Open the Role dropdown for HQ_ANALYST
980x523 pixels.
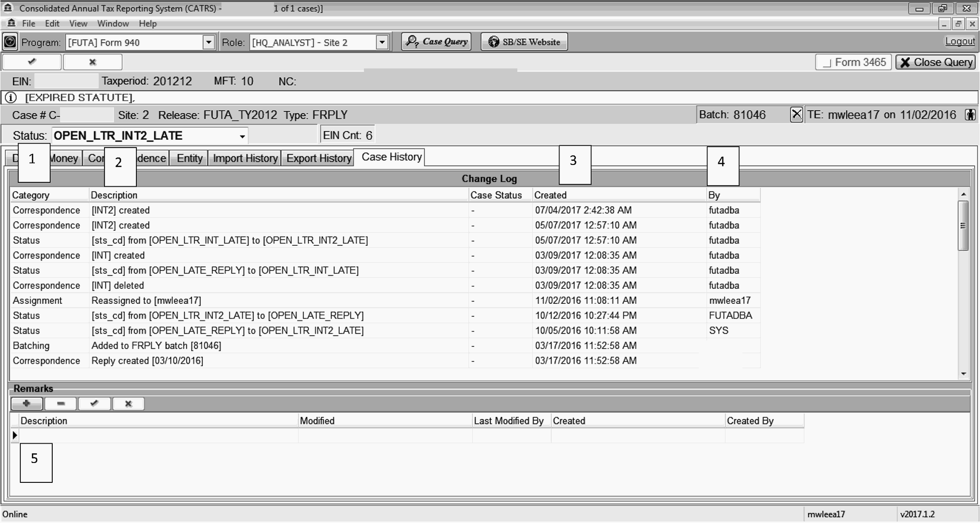pos(382,42)
